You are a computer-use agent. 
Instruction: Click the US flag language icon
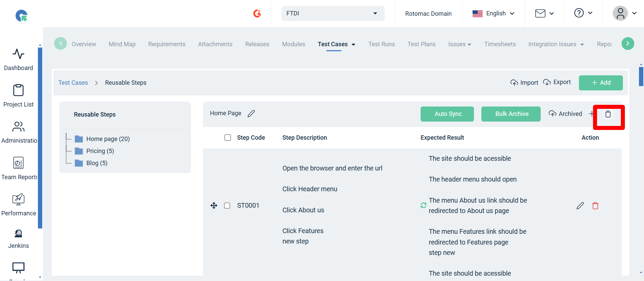click(477, 13)
